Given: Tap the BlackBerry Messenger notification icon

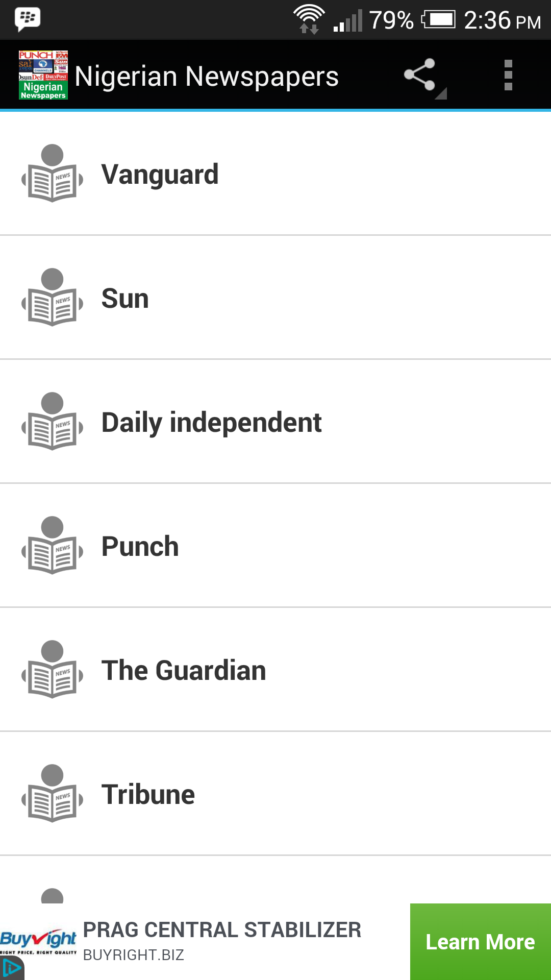Looking at the screenshot, I should (x=28, y=19).
